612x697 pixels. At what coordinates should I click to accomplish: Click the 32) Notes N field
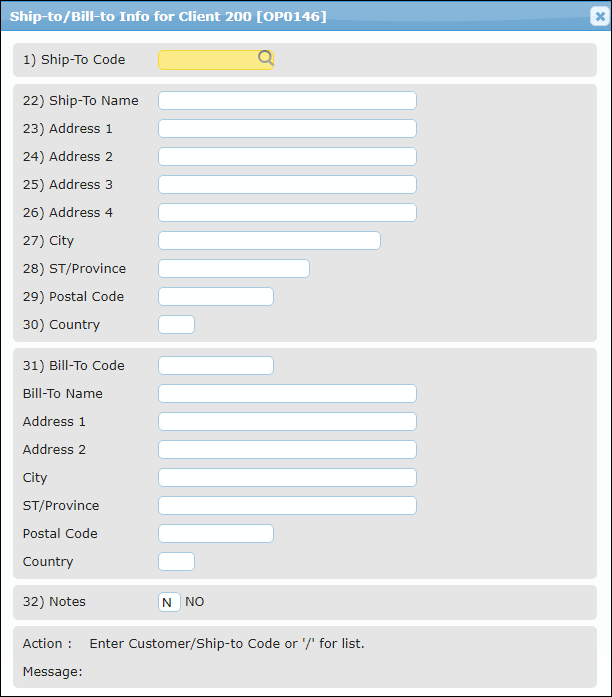click(169, 602)
